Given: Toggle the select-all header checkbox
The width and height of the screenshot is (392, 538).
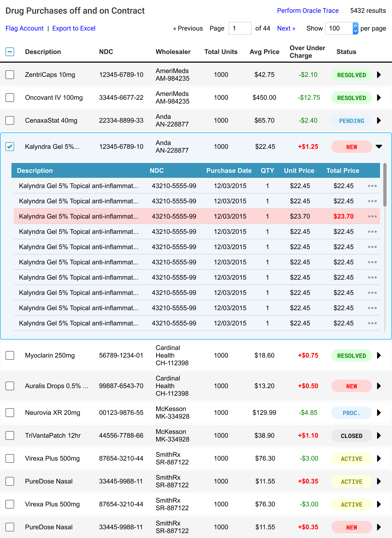Looking at the screenshot, I should [10, 52].
